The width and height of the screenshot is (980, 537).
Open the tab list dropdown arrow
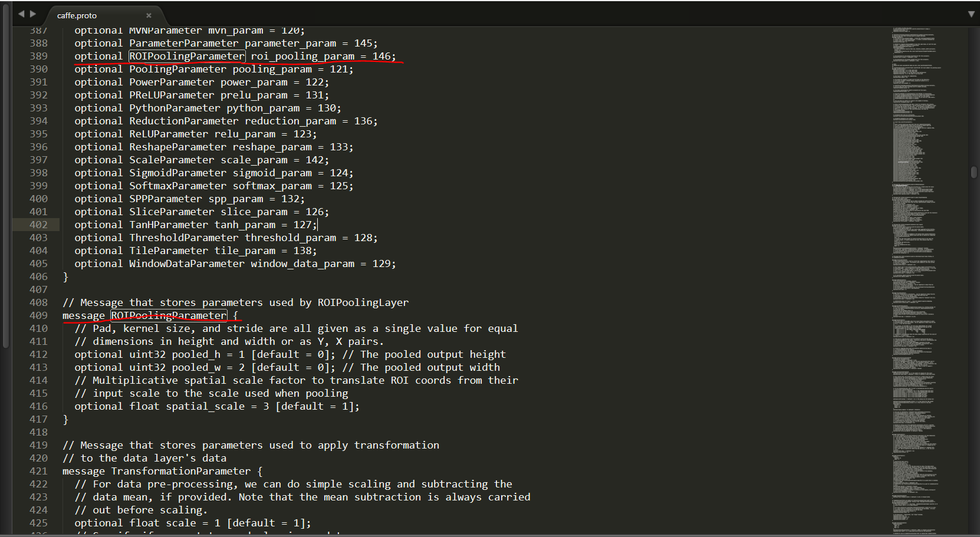pos(971,14)
